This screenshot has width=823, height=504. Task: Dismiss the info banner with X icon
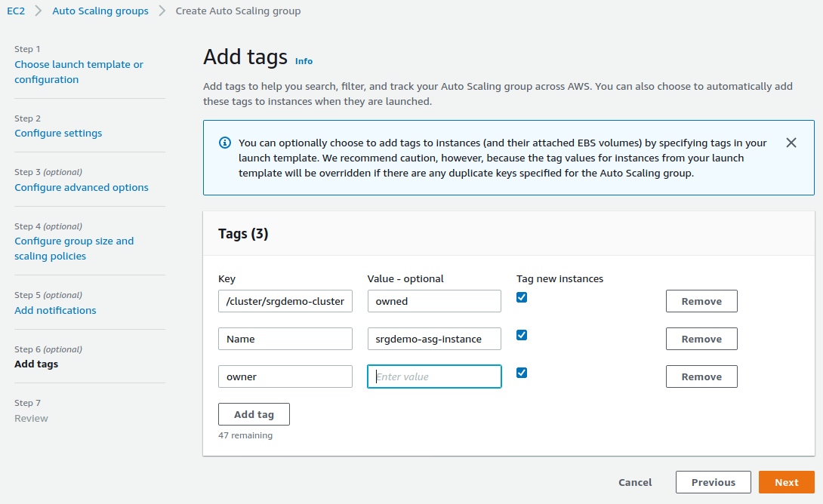coord(791,143)
